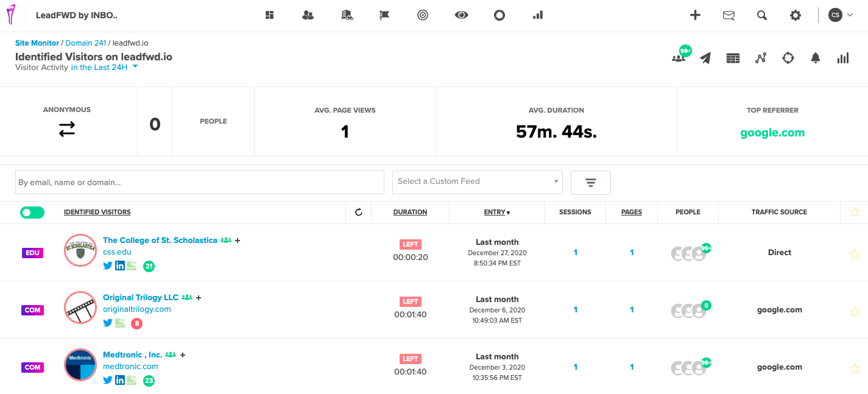The width and height of the screenshot is (868, 394).
Task: Click the crosshair target icon in page toolbar
Action: 788,58
